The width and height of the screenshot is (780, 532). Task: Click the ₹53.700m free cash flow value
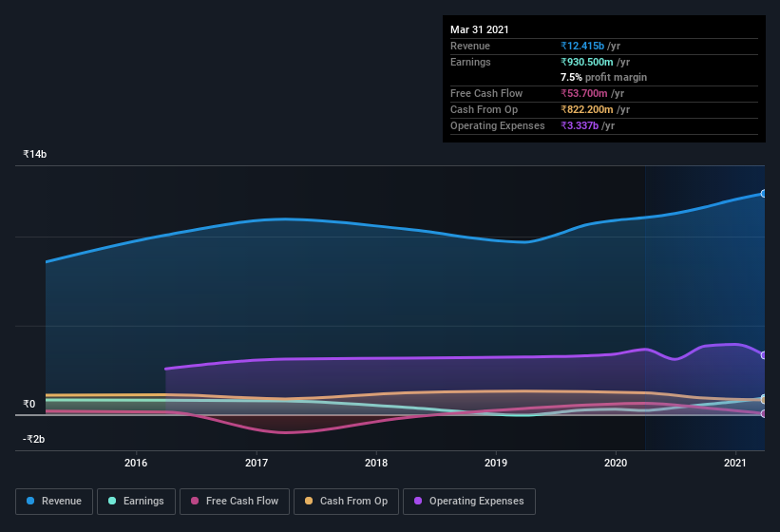(584, 93)
